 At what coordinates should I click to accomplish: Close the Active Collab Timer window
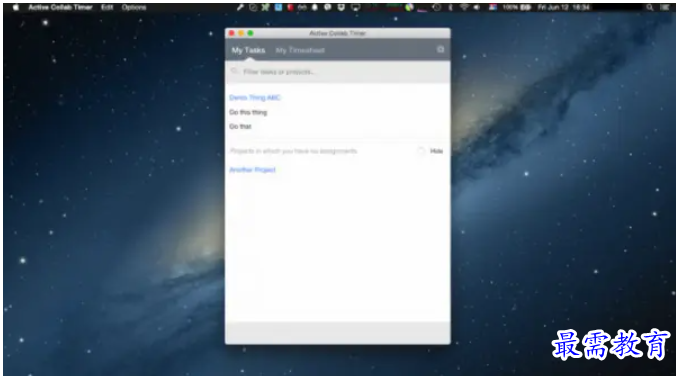[232, 33]
